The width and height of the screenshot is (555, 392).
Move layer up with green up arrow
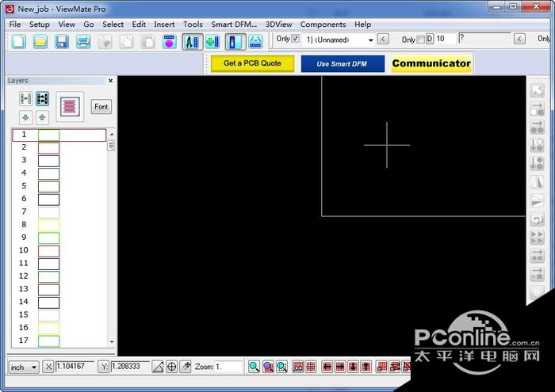[x=42, y=117]
